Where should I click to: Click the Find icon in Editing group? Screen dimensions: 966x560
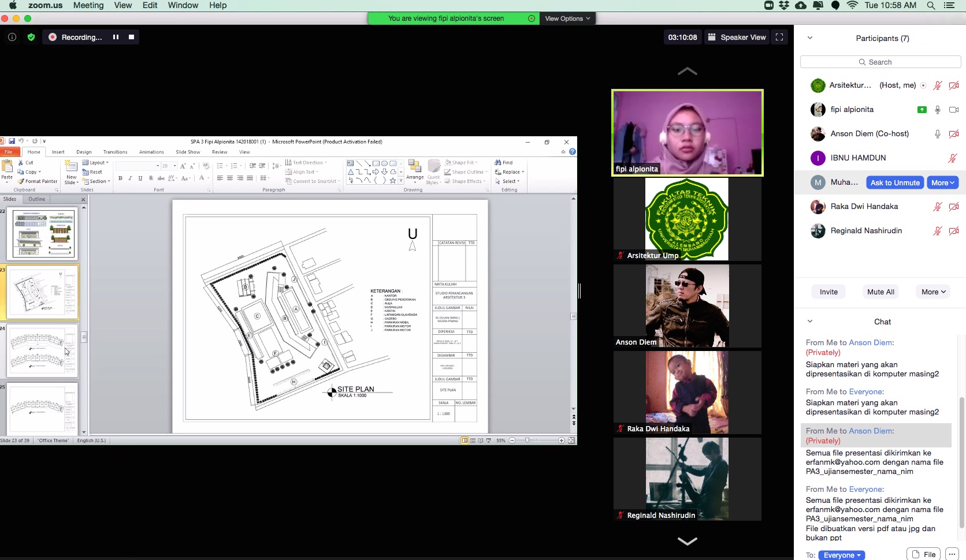(504, 163)
